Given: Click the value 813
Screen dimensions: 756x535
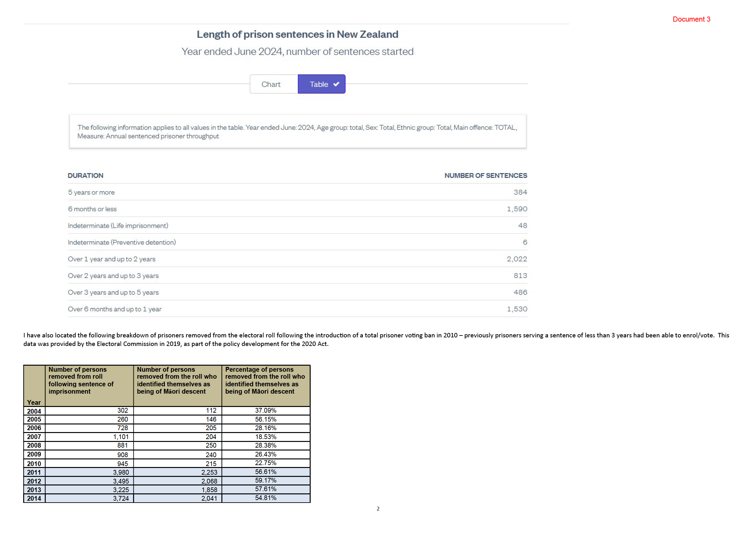Looking at the screenshot, I should coord(520,275).
